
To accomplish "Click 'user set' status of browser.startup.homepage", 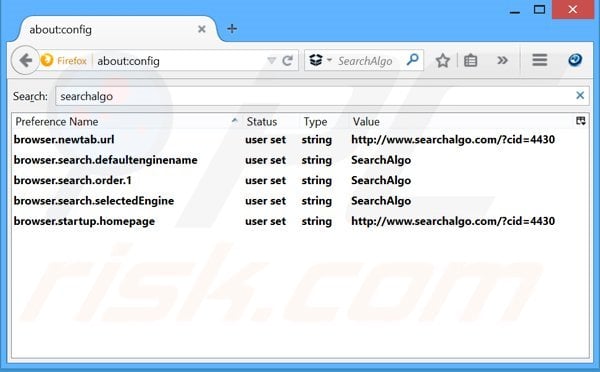I will (x=266, y=221).
